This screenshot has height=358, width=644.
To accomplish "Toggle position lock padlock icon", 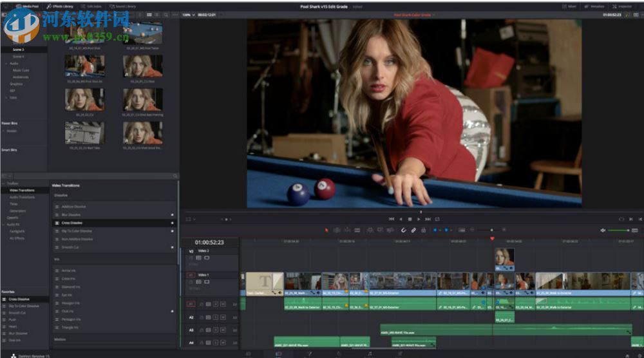I will 424,231.
